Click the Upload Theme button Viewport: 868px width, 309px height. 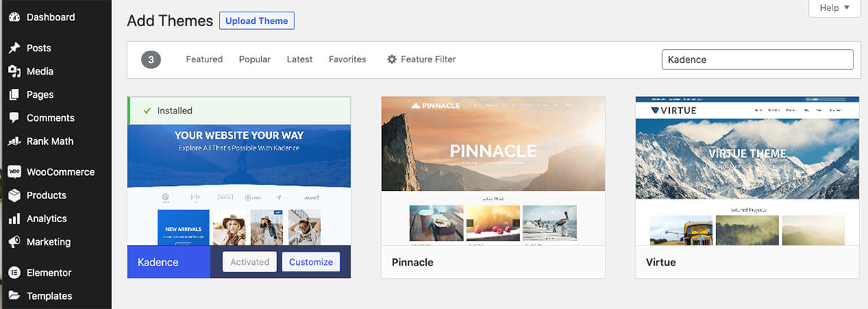click(257, 21)
